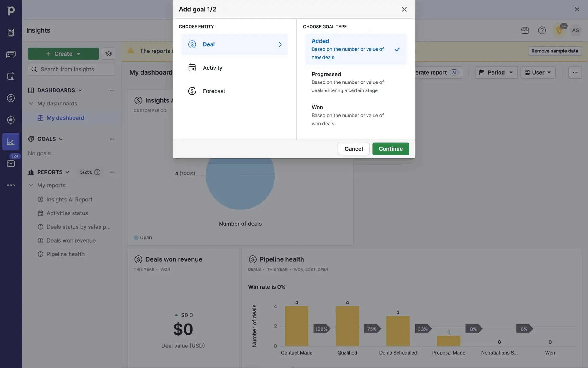The height and width of the screenshot is (368, 588).
Task: Click Cancel in Add goal dialog
Action: pos(353,149)
